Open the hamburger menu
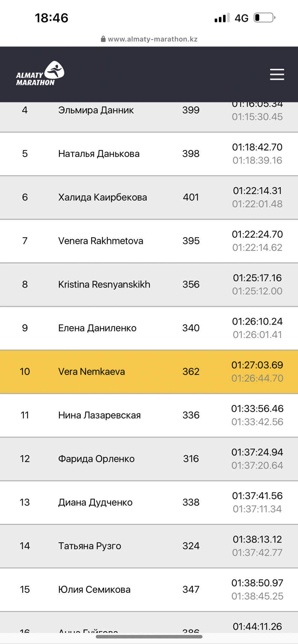 pyautogui.click(x=277, y=74)
